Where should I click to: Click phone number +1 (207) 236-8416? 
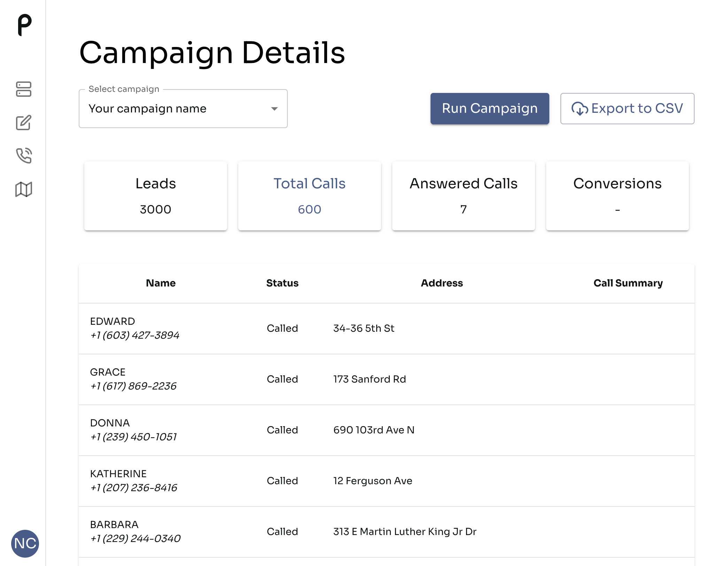134,487
